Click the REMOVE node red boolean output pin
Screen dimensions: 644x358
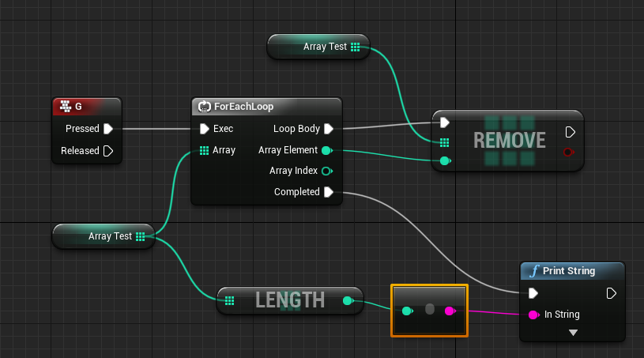[x=568, y=153]
